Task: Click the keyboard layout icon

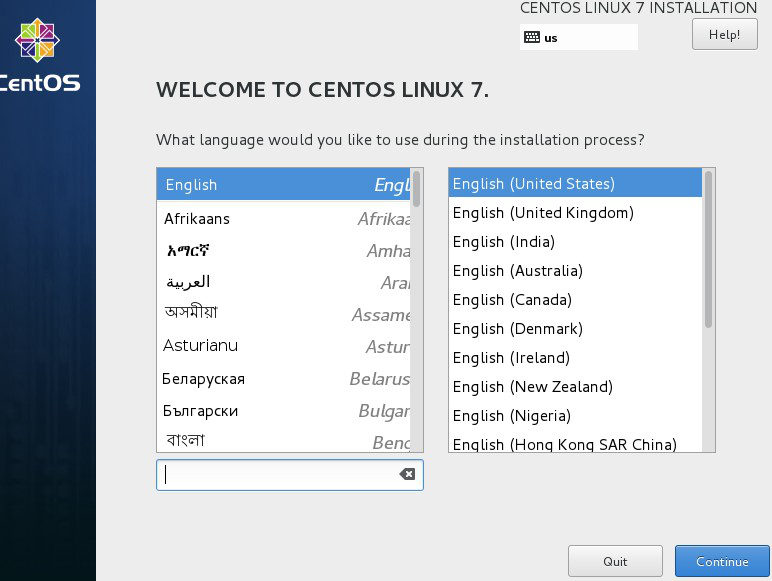Action: coord(532,38)
